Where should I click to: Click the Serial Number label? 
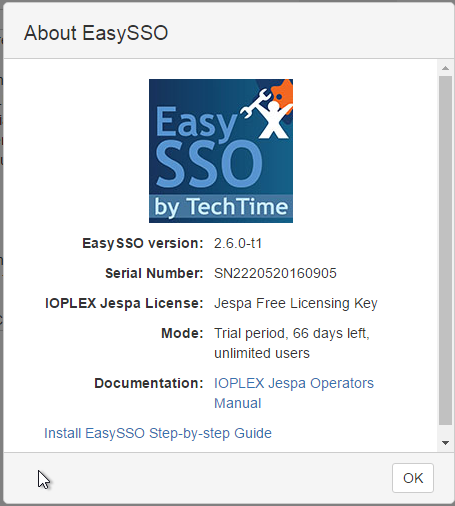[154, 273]
